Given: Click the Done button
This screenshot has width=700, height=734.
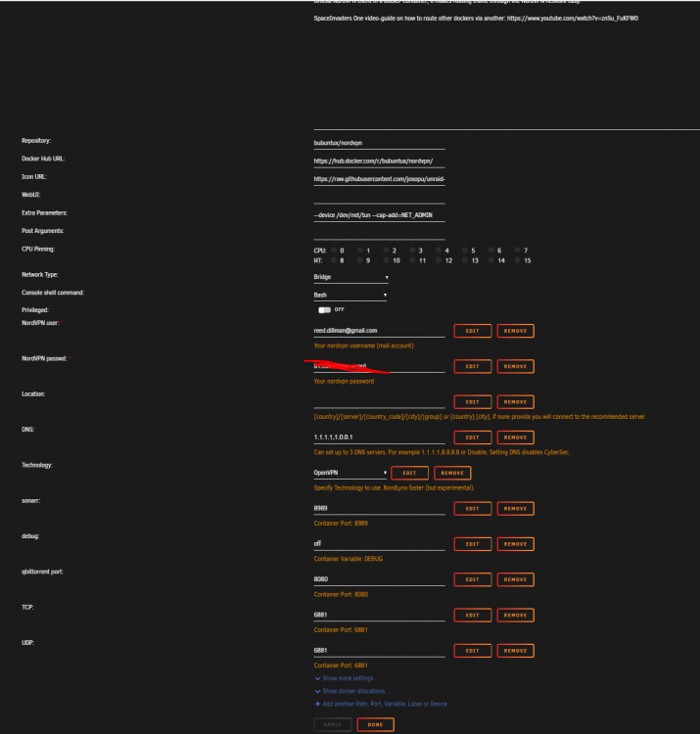Looking at the screenshot, I should point(375,724).
